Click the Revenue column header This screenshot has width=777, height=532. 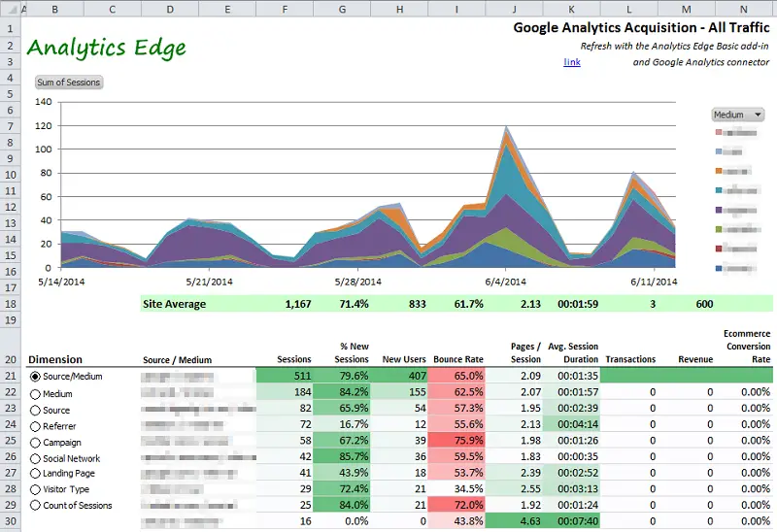[x=695, y=359]
